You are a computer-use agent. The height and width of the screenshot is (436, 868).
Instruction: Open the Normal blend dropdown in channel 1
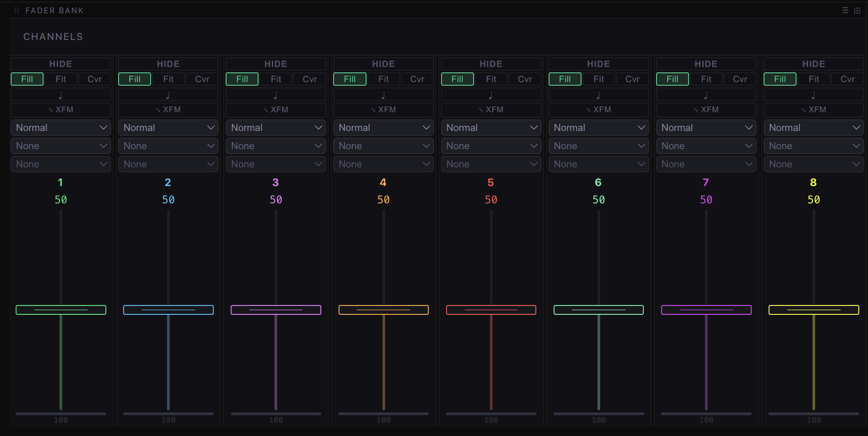(x=61, y=128)
